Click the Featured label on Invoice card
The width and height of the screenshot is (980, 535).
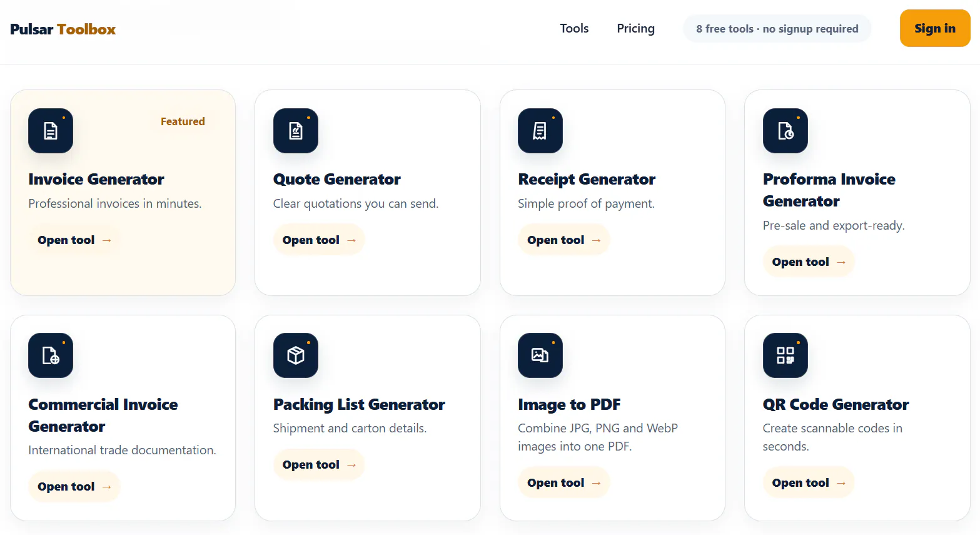pyautogui.click(x=183, y=121)
